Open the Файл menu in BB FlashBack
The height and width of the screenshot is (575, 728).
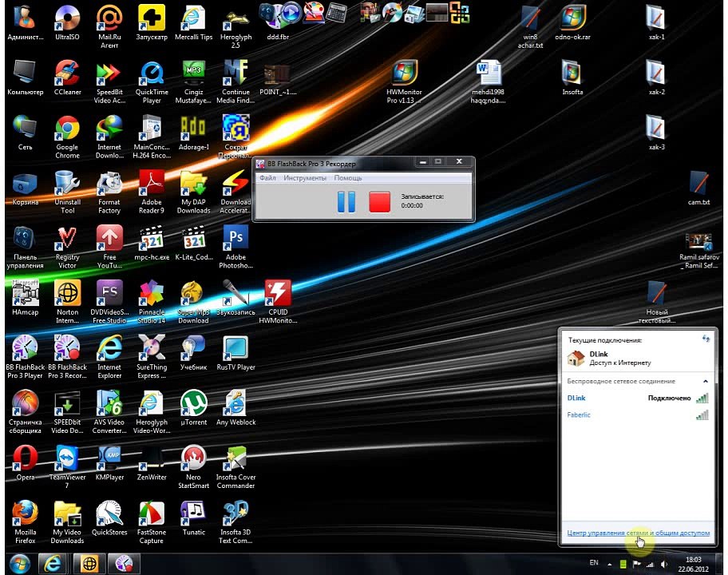tap(267, 178)
